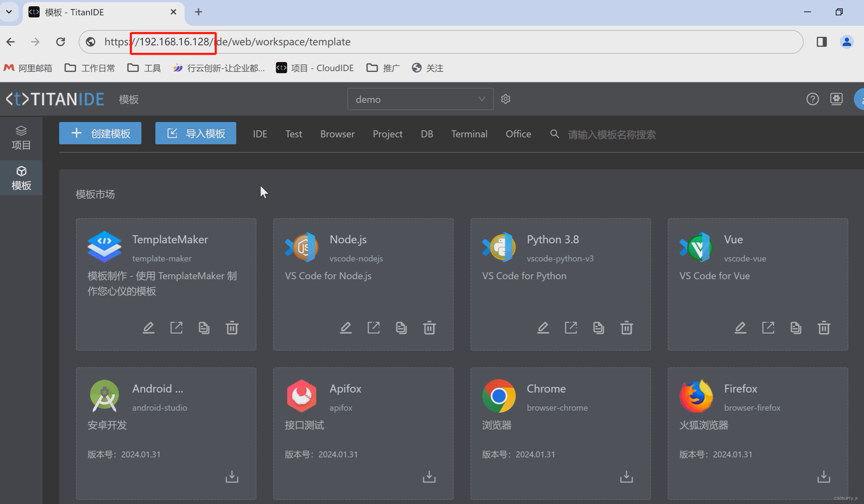Filter templates by Test tab
Viewport: 864px width, 504px height.
click(293, 134)
